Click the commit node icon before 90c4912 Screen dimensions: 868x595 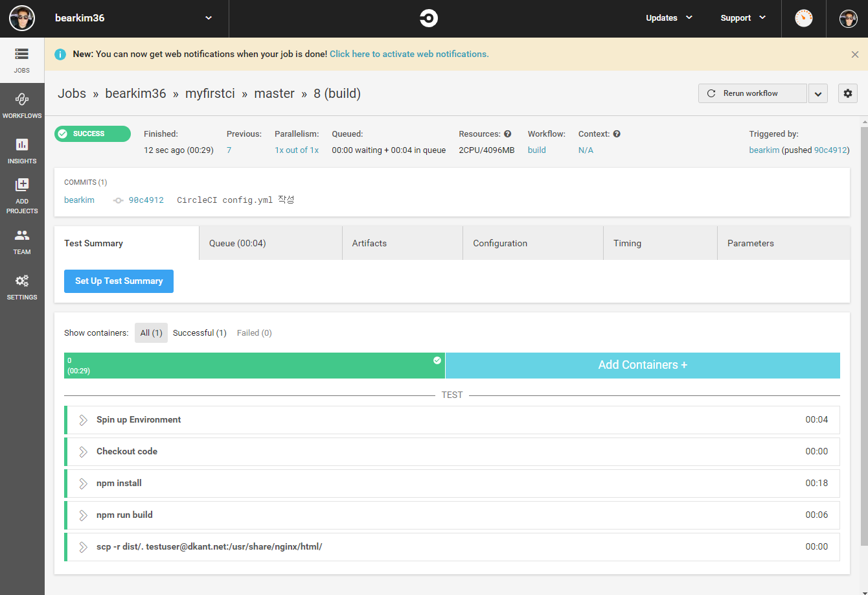pos(118,200)
